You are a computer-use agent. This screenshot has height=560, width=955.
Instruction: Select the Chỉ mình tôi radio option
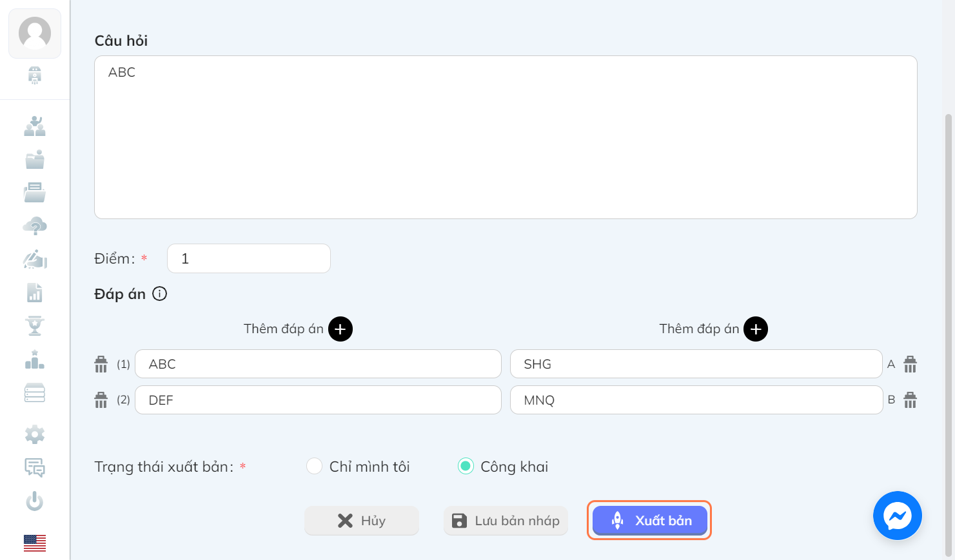pos(314,466)
